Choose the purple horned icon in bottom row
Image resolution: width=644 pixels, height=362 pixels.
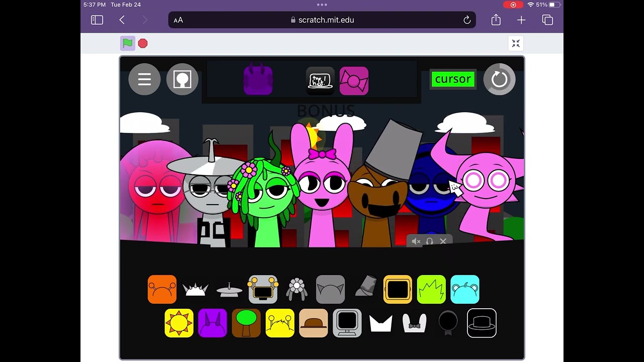pos(212,323)
